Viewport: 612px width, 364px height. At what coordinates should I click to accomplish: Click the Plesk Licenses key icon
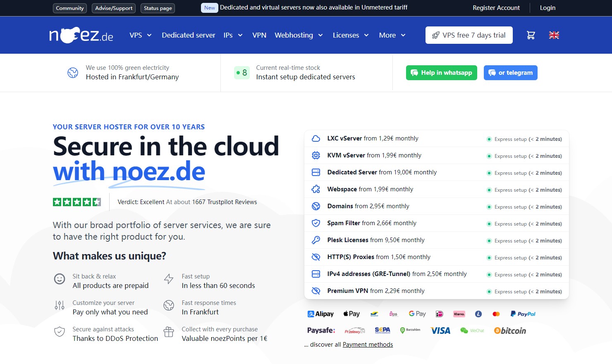[316, 240]
